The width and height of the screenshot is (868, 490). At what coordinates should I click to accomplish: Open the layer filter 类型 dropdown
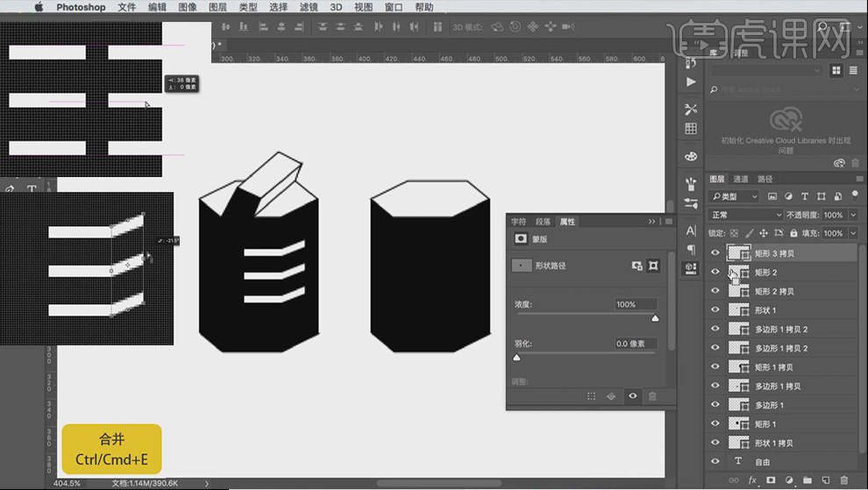(x=736, y=196)
